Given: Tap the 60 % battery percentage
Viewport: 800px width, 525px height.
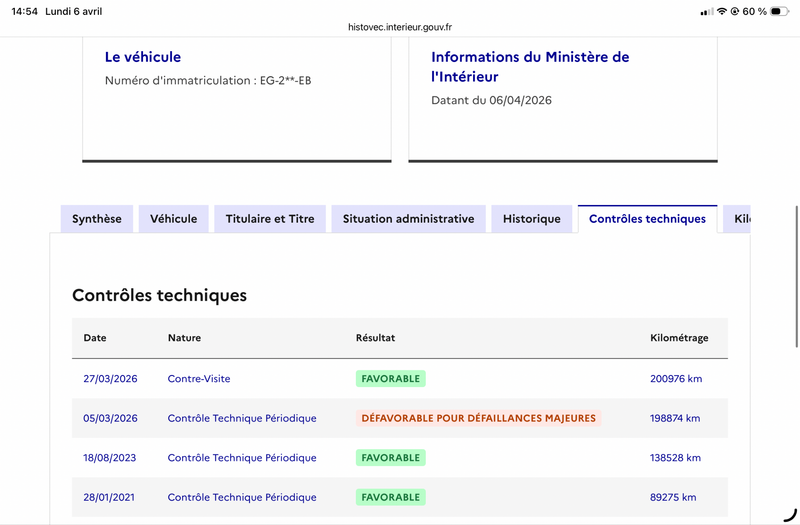Looking at the screenshot, I should pyautogui.click(x=755, y=11).
